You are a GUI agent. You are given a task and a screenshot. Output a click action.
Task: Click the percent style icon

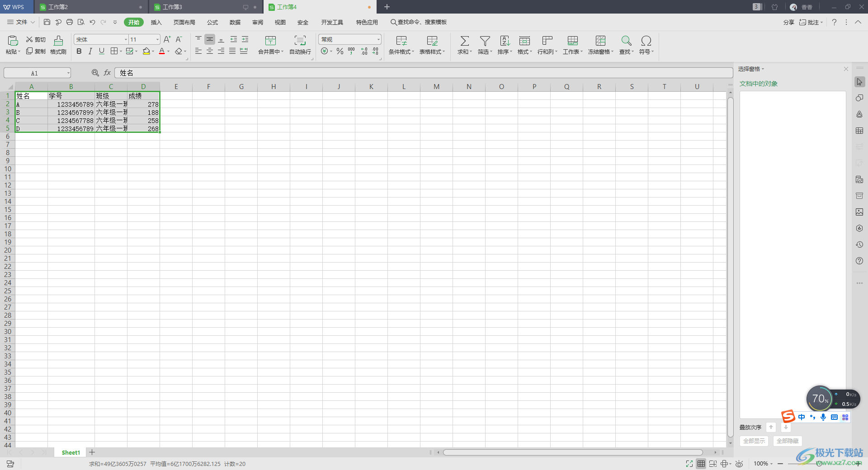coord(340,51)
